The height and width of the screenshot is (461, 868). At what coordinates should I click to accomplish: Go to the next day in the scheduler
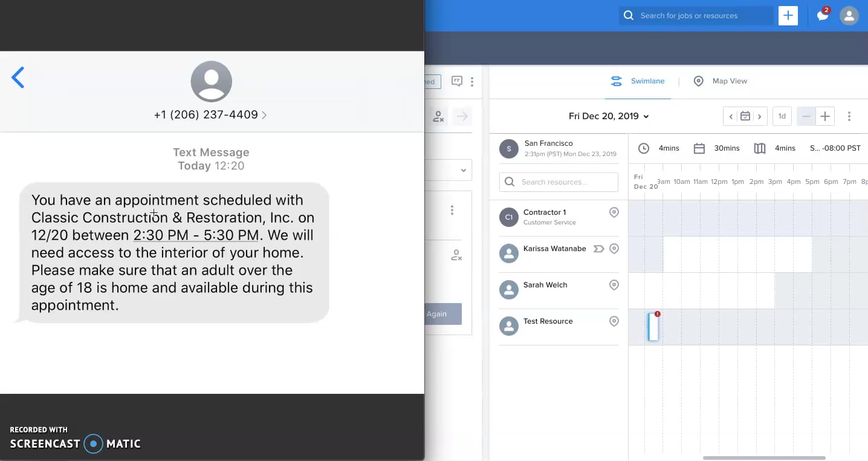pyautogui.click(x=760, y=116)
